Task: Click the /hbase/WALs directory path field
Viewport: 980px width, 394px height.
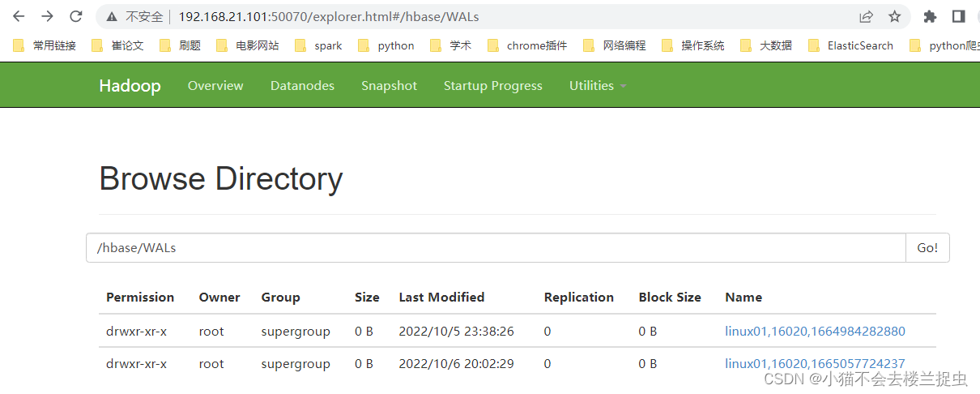Action: pos(496,248)
